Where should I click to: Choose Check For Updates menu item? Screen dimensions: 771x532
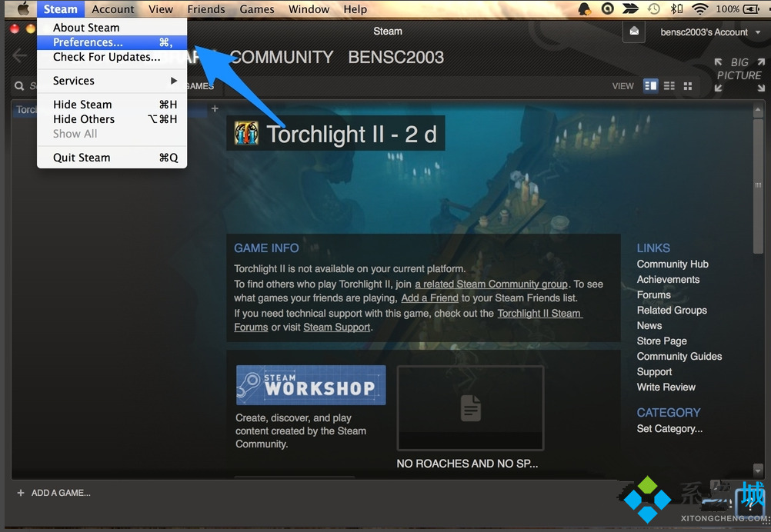106,57
